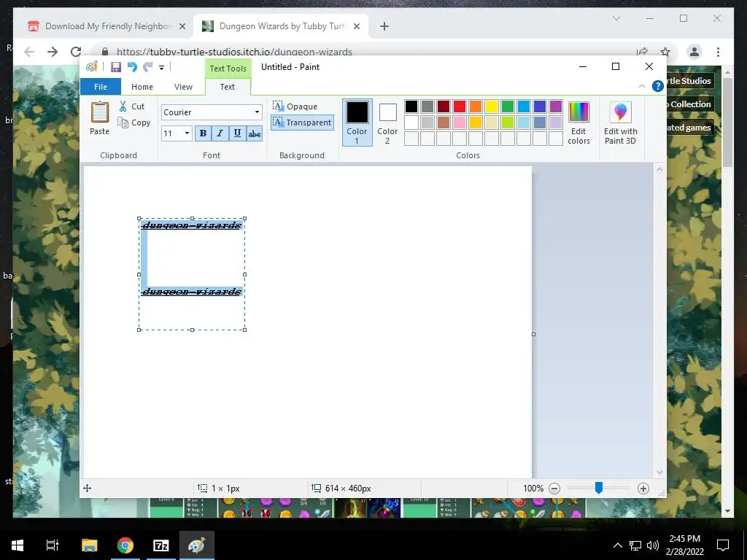Toggle Bold text formatting
Screen dimensions: 747x560
pyautogui.click(x=203, y=133)
